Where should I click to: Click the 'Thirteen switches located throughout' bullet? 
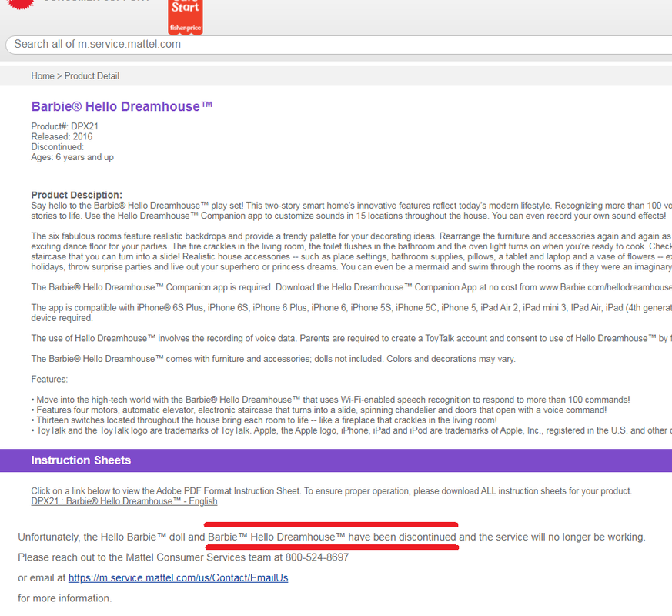coord(264,420)
